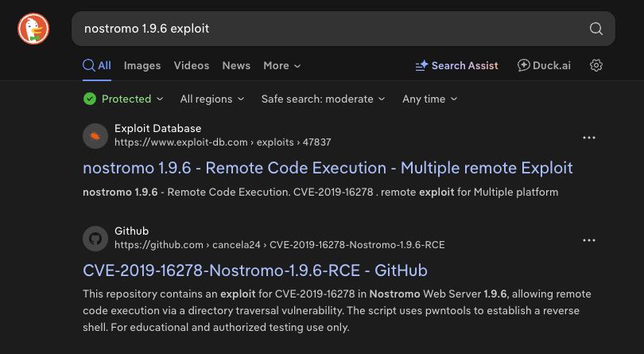Open three-dot menu for Exploit Database result
This screenshot has height=354, width=644.
(589, 138)
